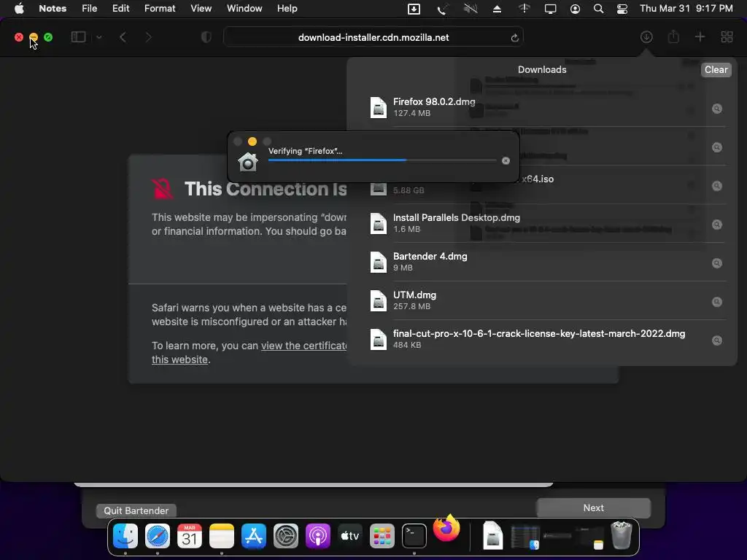Screen dimensions: 747x560
Task: Click Quit Bartender button
Action: 136,510
